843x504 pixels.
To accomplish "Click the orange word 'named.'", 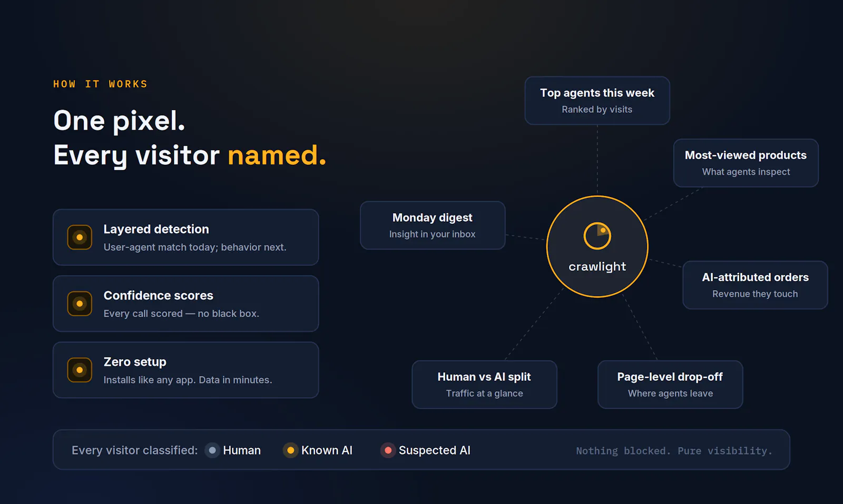I will [277, 155].
